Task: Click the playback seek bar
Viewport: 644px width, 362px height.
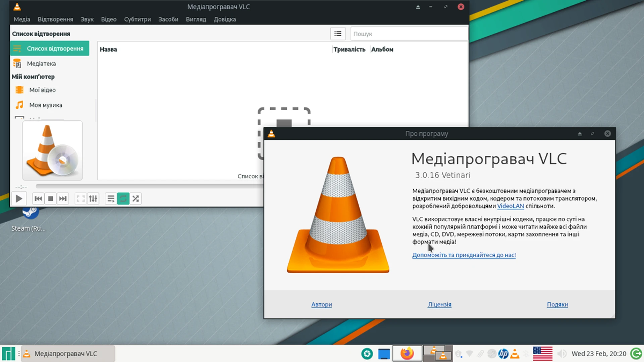Action: click(150, 186)
